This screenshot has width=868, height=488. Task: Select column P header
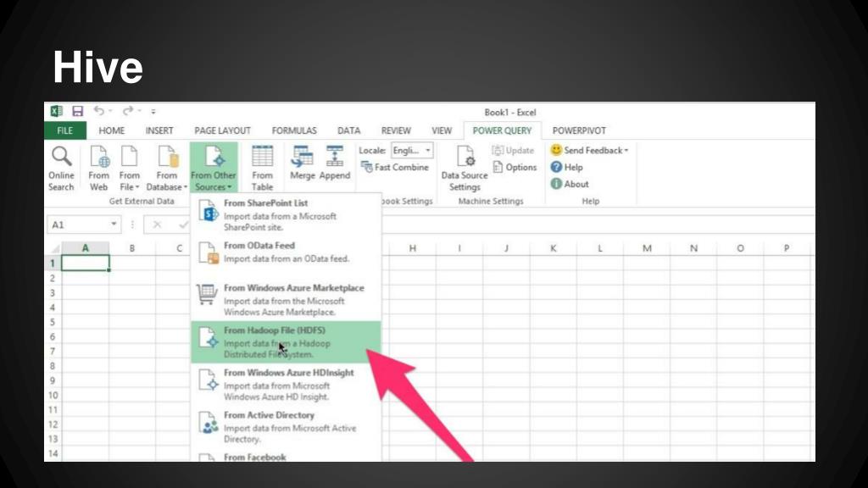coord(787,248)
